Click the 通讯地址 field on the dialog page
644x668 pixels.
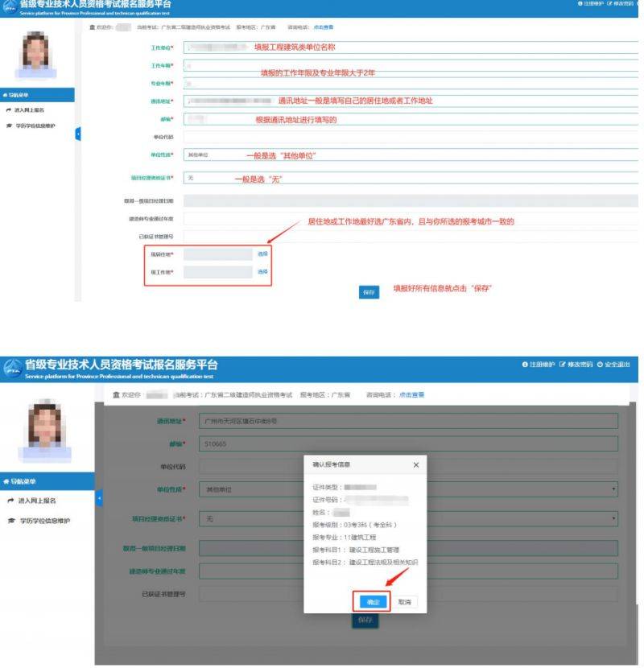point(408,421)
